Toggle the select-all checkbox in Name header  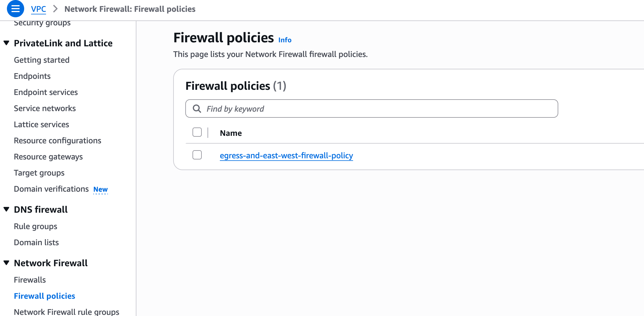click(197, 132)
